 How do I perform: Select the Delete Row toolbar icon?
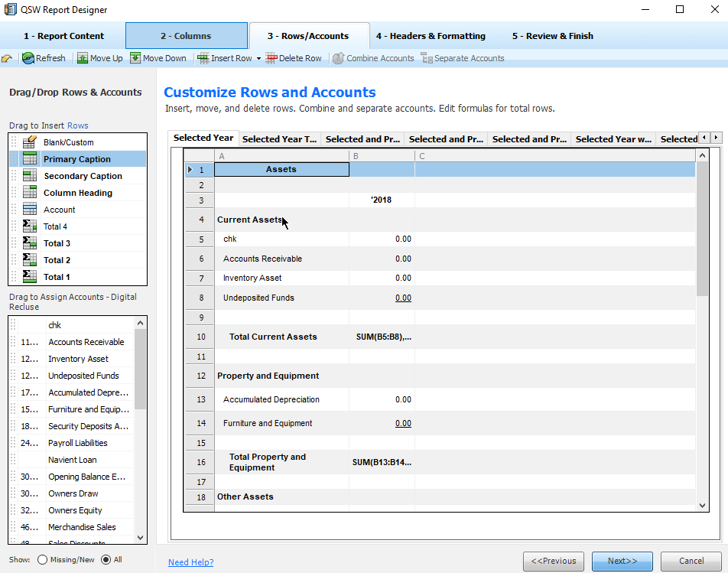tap(272, 58)
